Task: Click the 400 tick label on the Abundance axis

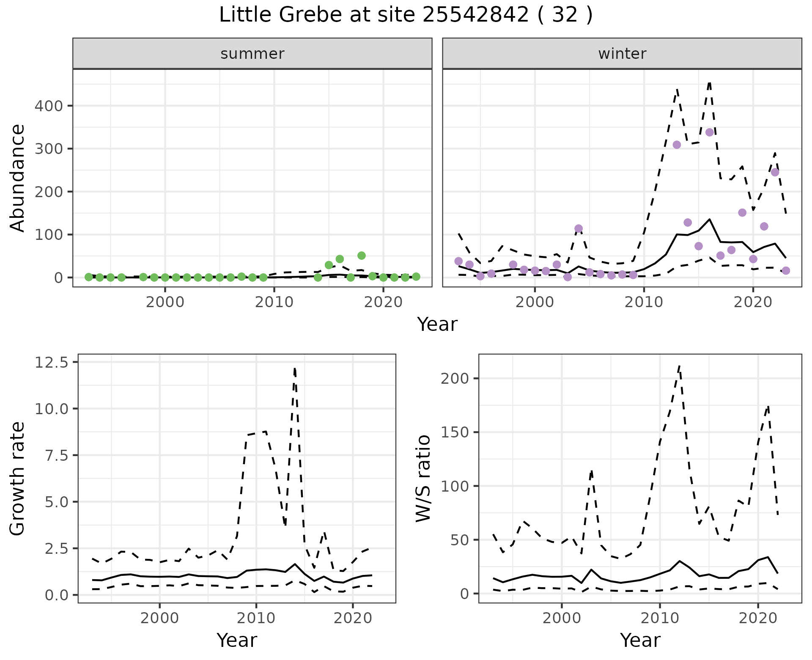Action: pyautogui.click(x=48, y=106)
